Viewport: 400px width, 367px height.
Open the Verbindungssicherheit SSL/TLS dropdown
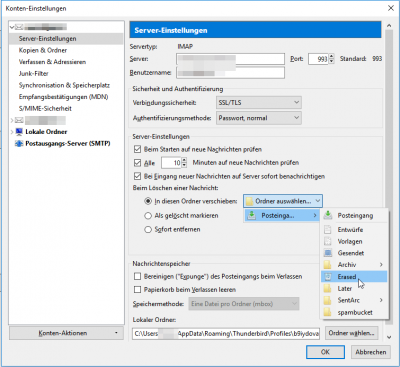point(259,103)
